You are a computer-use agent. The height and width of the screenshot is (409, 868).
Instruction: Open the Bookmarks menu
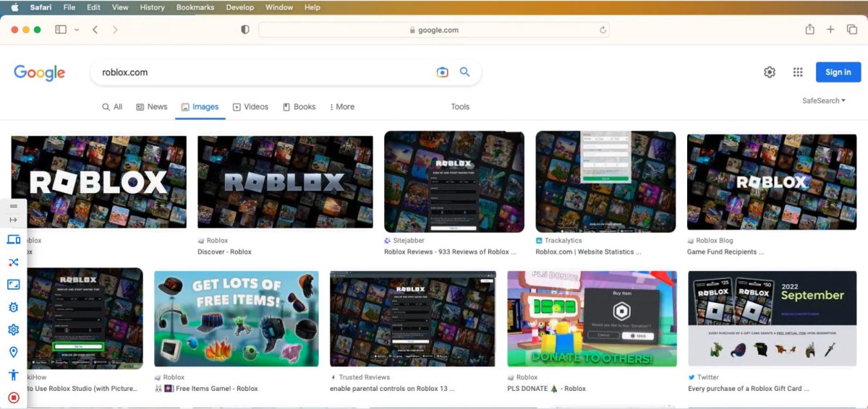[195, 7]
